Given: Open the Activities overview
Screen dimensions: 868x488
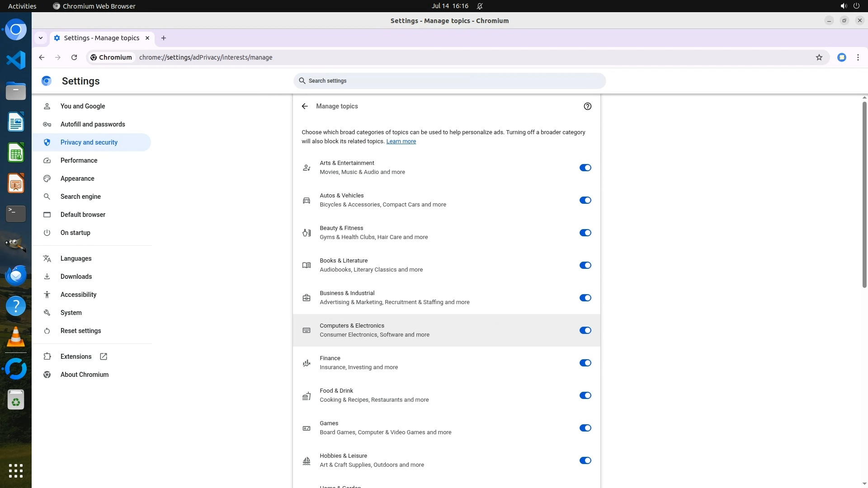Looking at the screenshot, I should pos(22,6).
